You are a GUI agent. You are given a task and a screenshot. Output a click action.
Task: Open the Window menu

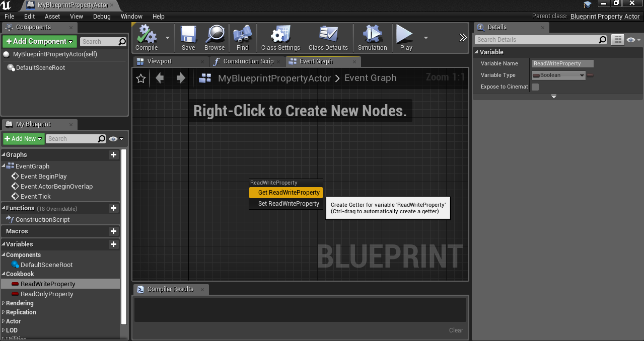coord(131,16)
